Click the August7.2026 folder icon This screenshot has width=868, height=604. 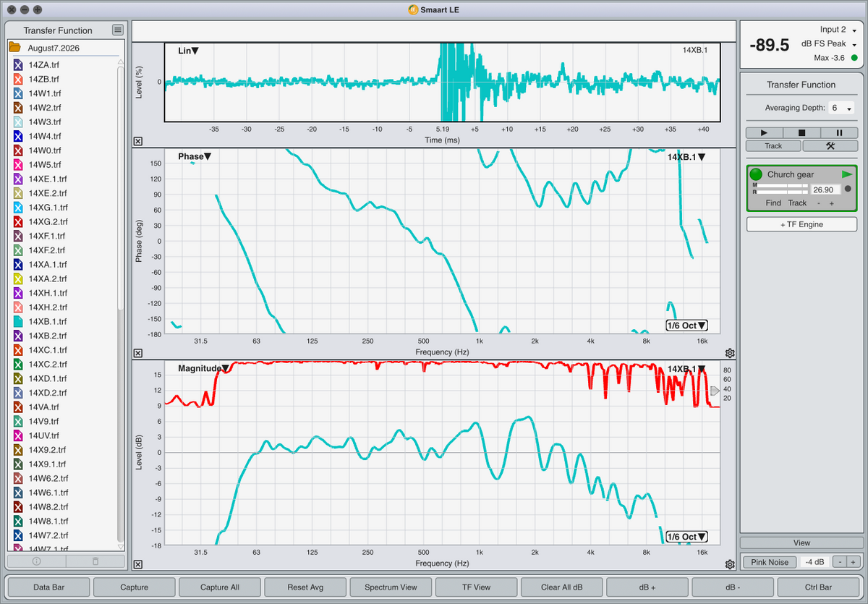[x=14, y=48]
